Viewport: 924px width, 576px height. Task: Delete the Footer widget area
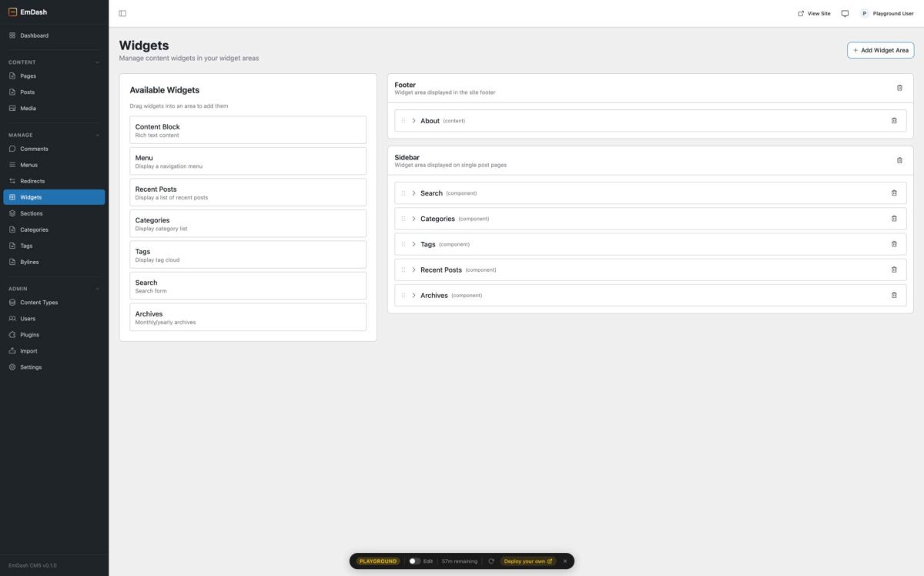point(899,88)
